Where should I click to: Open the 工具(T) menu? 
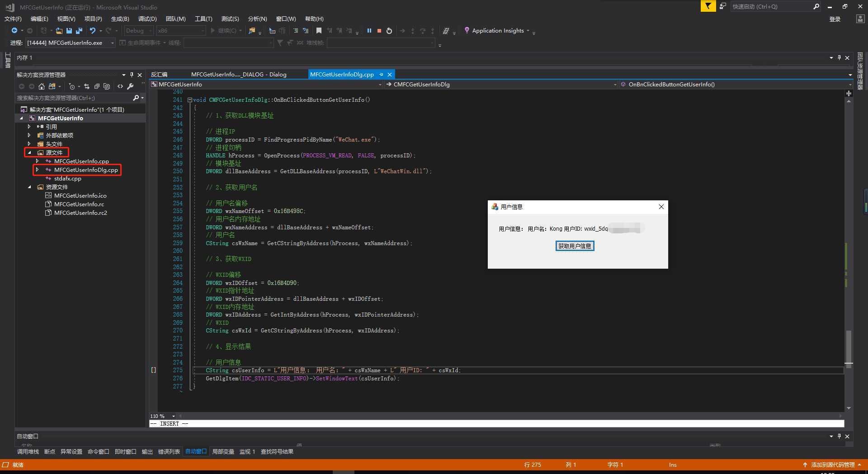click(203, 19)
